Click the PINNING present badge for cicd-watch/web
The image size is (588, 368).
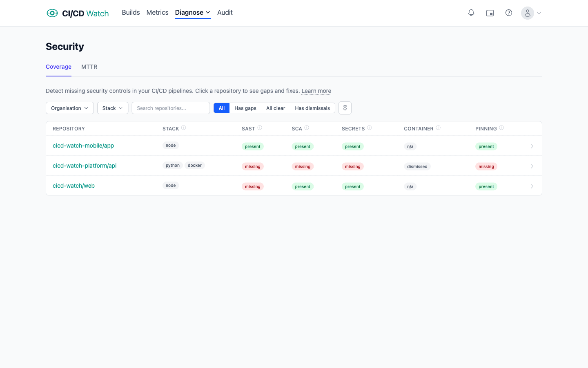(486, 186)
